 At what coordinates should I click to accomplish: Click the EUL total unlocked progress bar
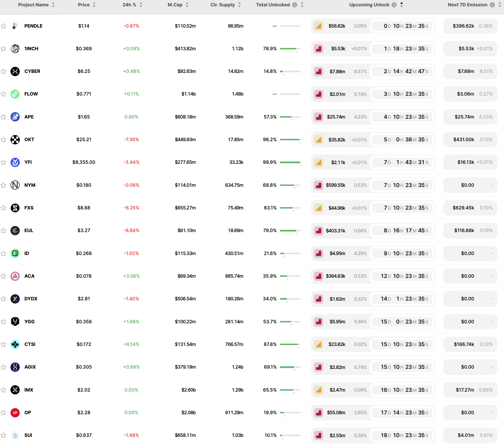coord(290,231)
